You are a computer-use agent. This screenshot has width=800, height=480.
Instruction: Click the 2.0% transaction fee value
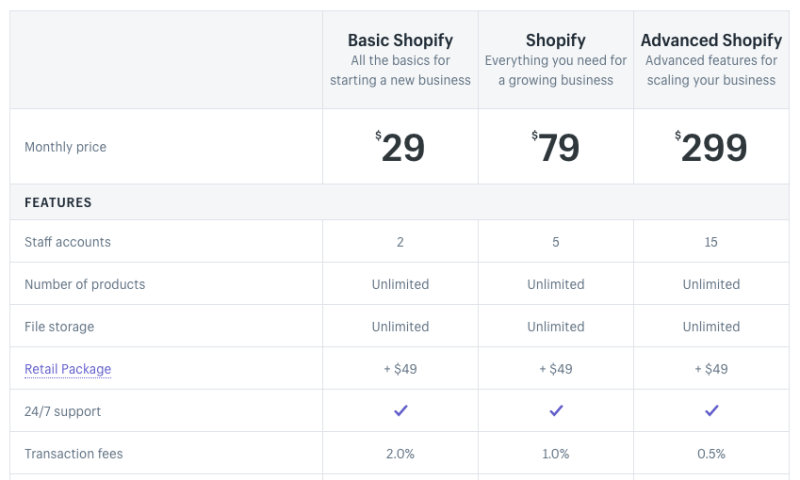point(400,454)
